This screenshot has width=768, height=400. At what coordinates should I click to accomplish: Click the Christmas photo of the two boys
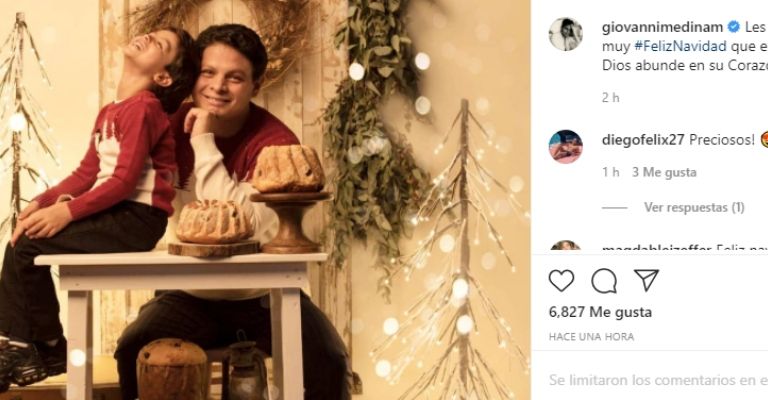[x=265, y=200]
